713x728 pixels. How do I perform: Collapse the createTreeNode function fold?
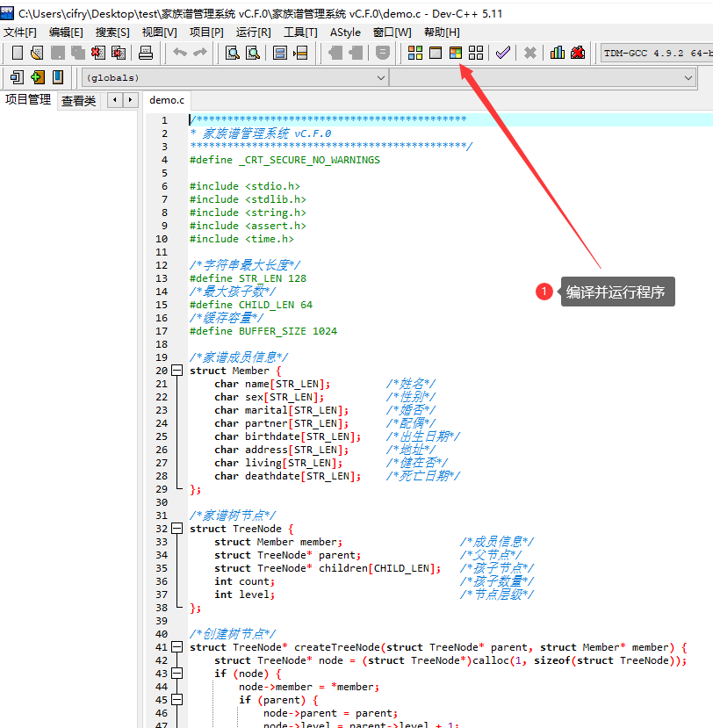[x=176, y=647]
